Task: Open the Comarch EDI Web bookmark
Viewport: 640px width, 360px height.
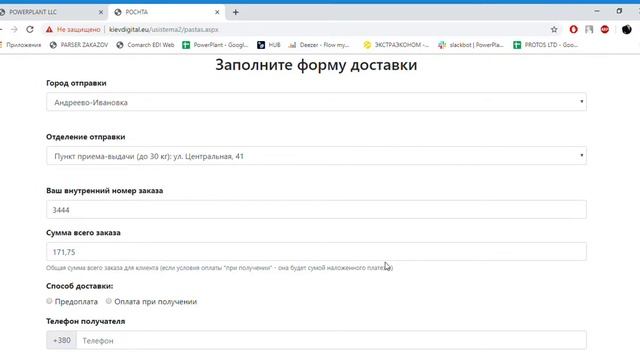Action: (145, 45)
